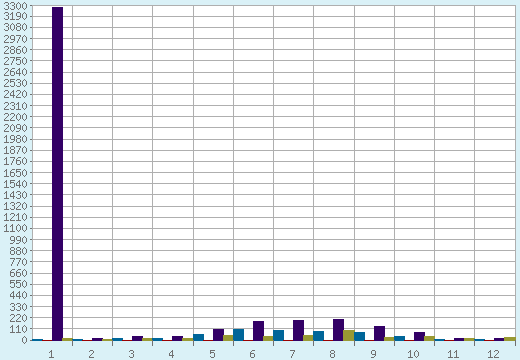Click the tall purple bar in group 1
This screenshot has width=520, height=360.
point(57,174)
